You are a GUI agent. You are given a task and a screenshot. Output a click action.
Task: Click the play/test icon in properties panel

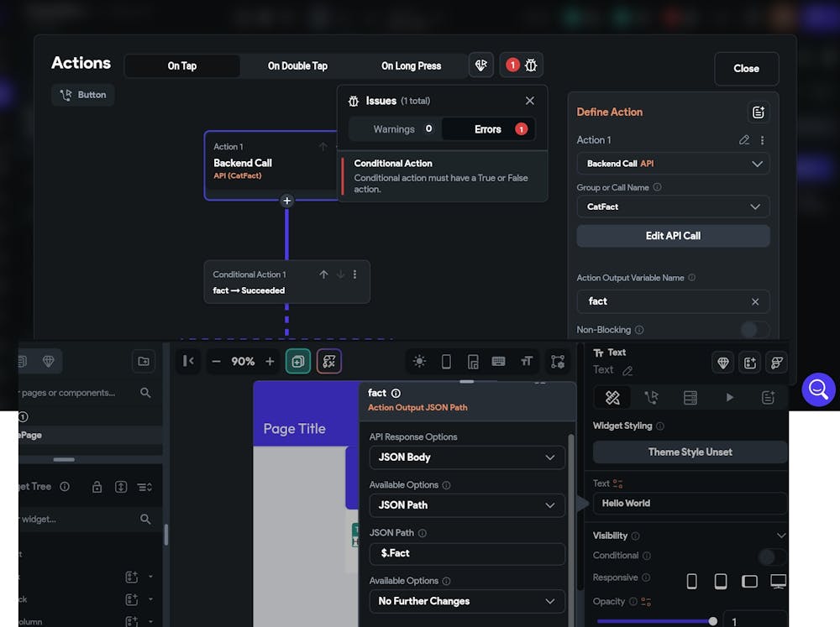coord(730,397)
